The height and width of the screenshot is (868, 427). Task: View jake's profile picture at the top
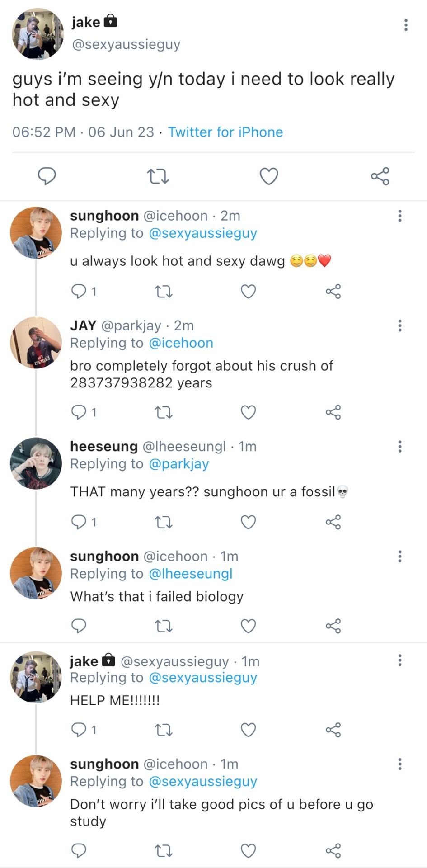pyautogui.click(x=38, y=34)
